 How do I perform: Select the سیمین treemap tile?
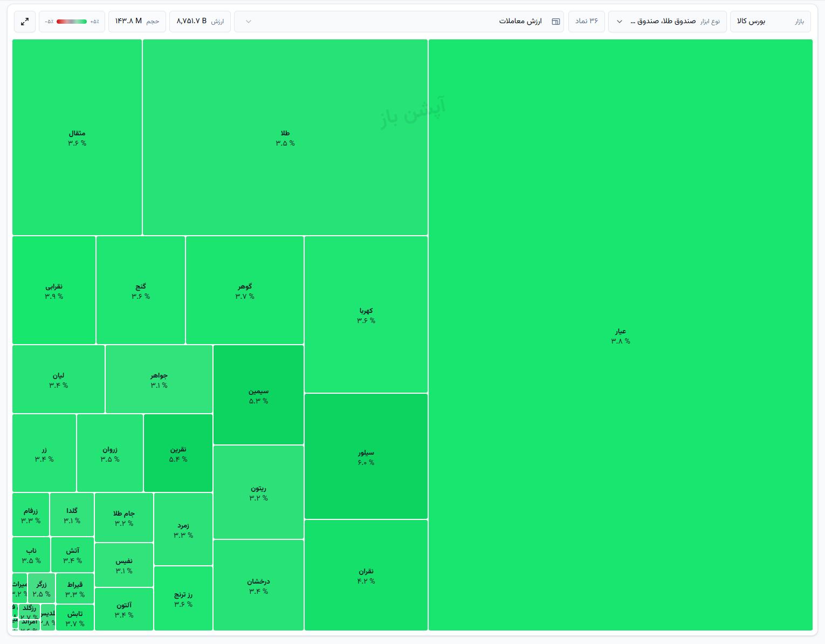click(x=258, y=395)
